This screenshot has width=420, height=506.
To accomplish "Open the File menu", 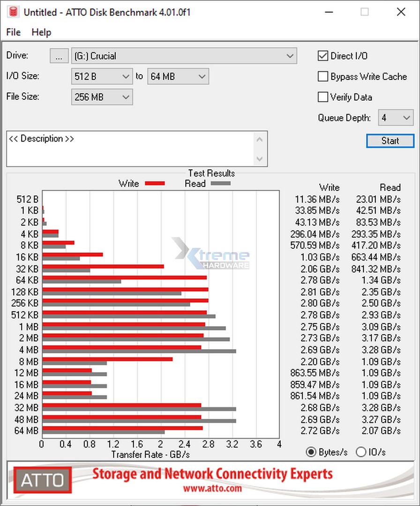I will (x=14, y=32).
